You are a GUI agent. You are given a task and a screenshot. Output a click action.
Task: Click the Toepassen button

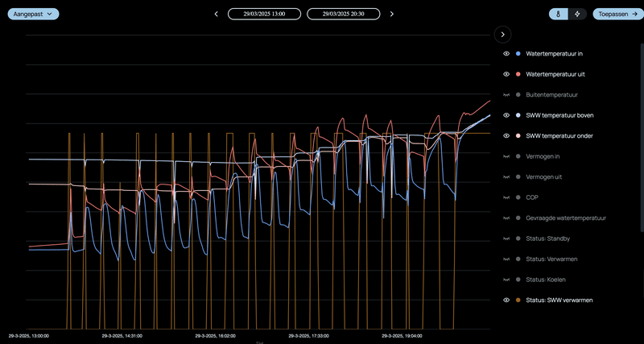coord(618,14)
